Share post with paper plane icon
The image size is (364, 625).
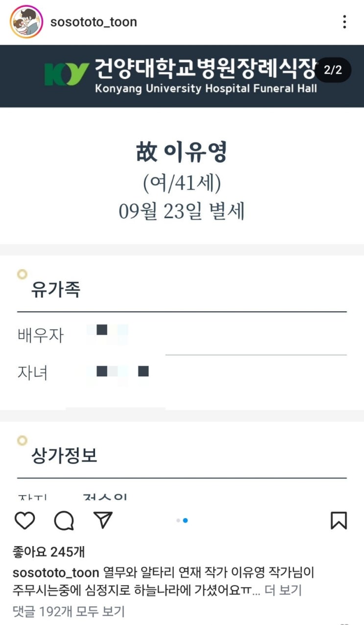pyautogui.click(x=103, y=520)
